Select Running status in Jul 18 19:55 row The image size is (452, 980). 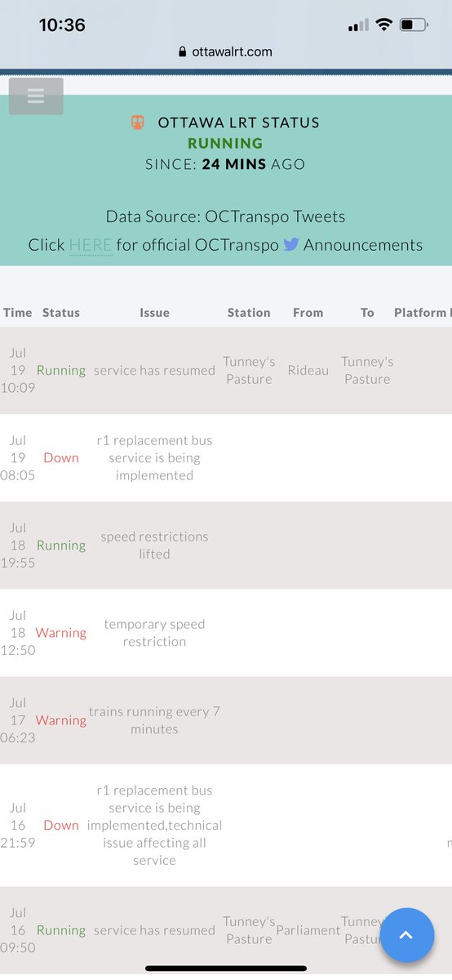pos(61,545)
